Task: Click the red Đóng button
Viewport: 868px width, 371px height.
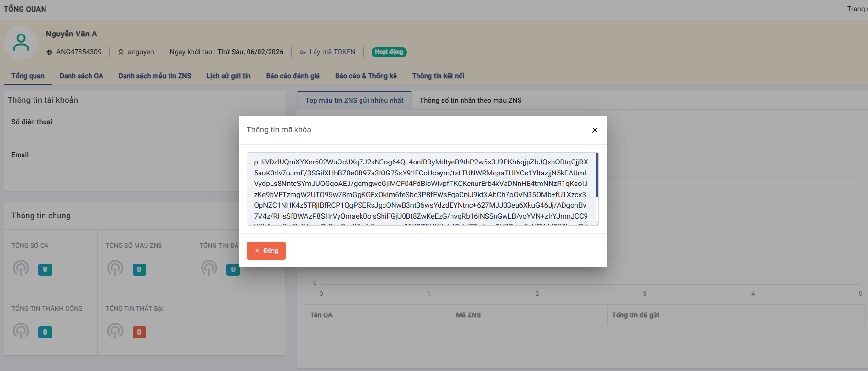Action: 266,251
